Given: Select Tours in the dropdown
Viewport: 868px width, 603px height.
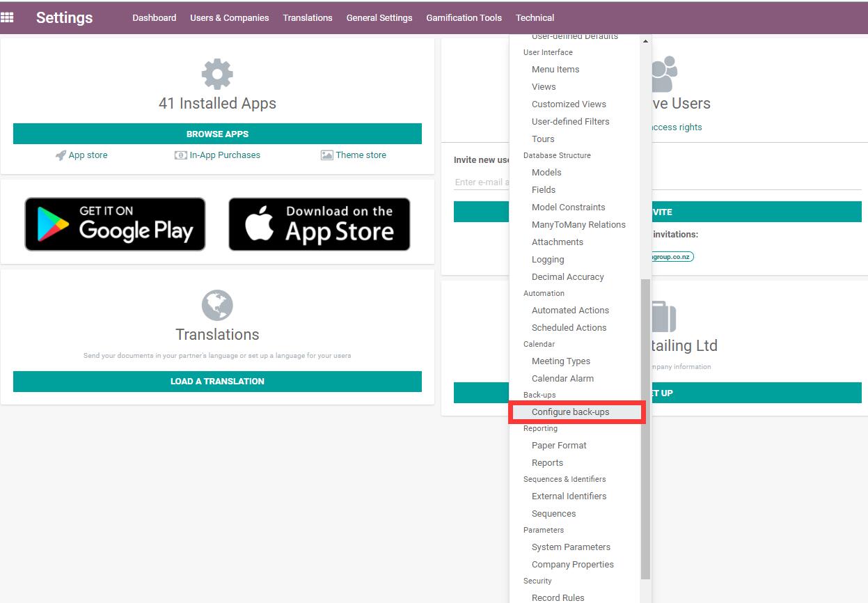Looking at the screenshot, I should 543,139.
